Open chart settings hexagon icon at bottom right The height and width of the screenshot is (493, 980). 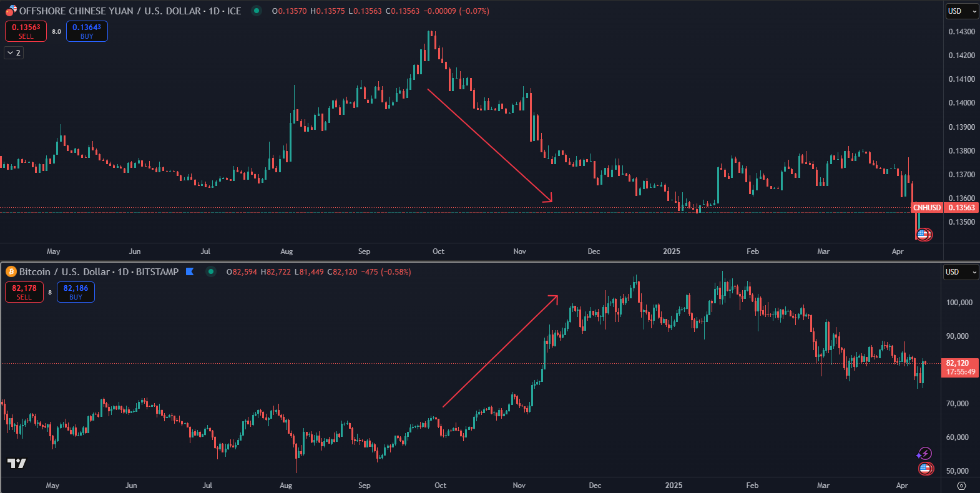coord(961,486)
